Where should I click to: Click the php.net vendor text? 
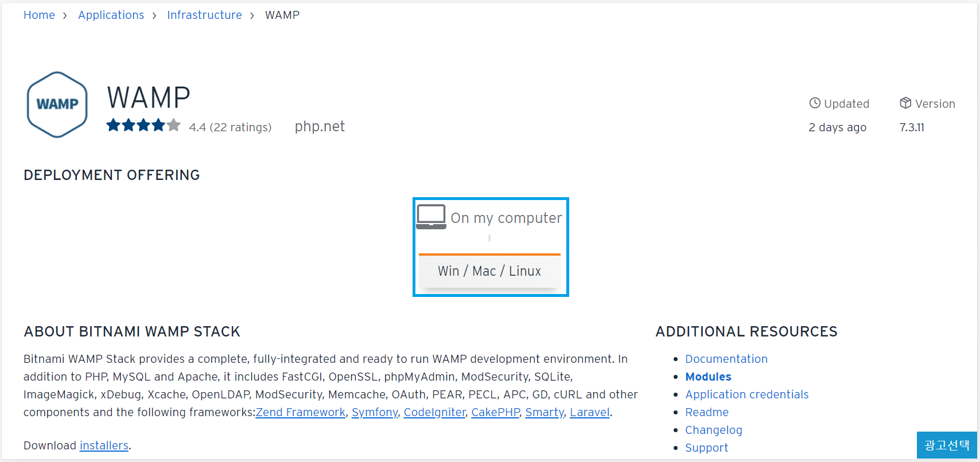(320, 126)
